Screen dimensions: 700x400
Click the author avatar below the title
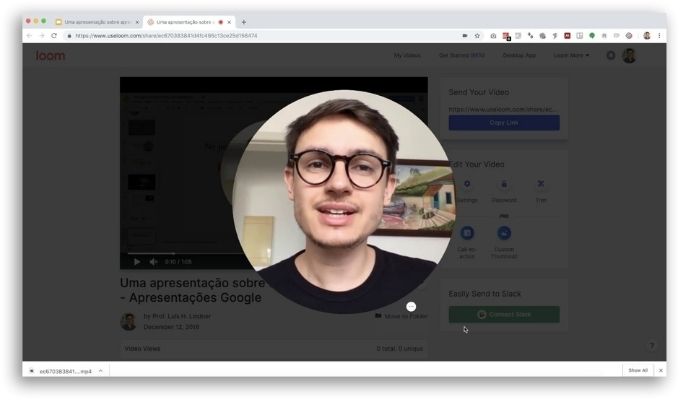pos(129,321)
